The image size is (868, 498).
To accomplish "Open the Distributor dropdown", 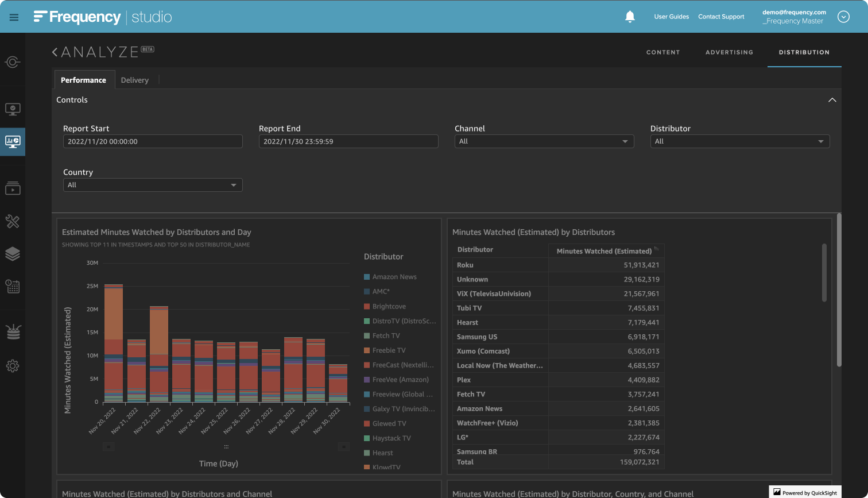I will click(740, 141).
